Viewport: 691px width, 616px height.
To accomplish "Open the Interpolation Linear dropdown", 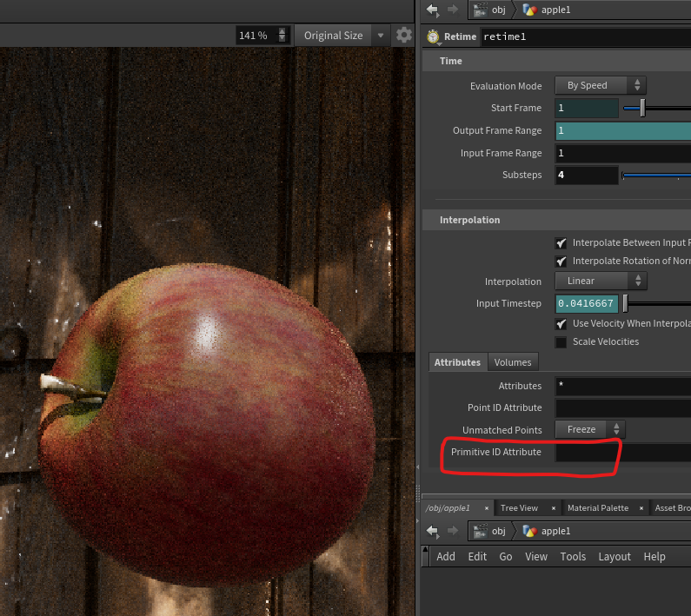I will 601,282.
